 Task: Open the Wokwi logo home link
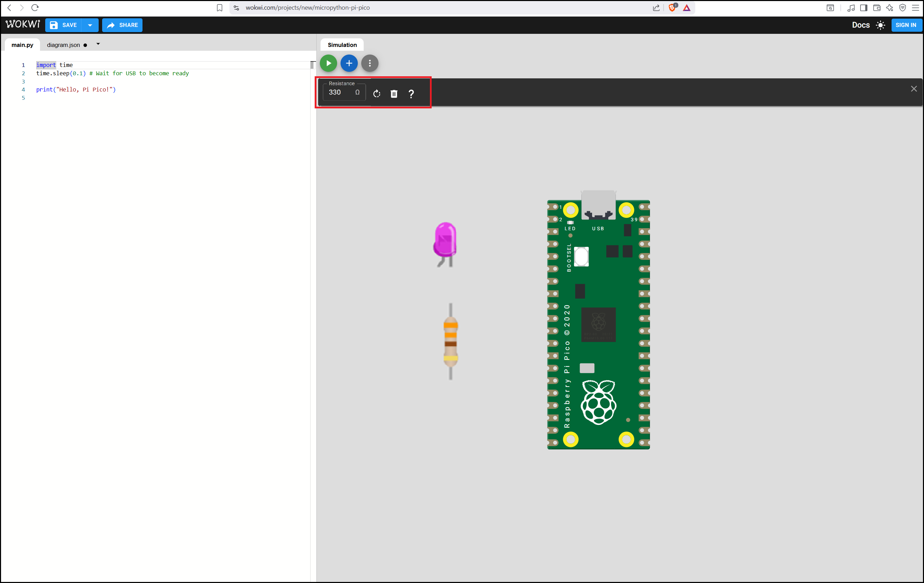(23, 24)
